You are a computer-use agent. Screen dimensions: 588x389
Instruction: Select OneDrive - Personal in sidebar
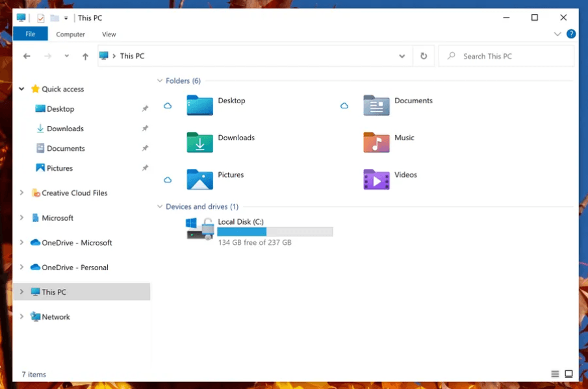tap(75, 267)
